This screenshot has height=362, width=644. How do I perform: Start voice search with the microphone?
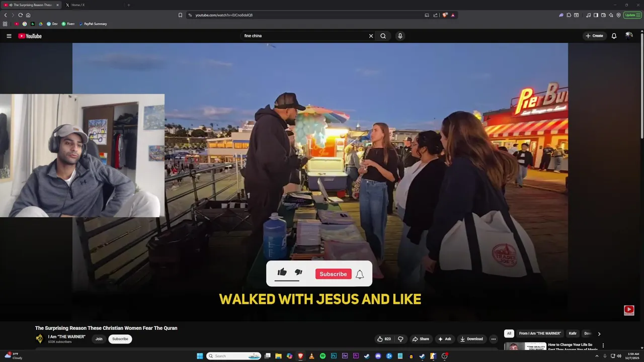click(x=400, y=36)
